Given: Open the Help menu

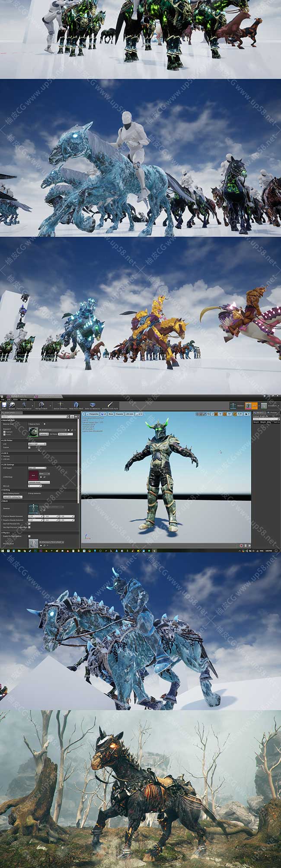Looking at the screenshot, I should (31, 400).
